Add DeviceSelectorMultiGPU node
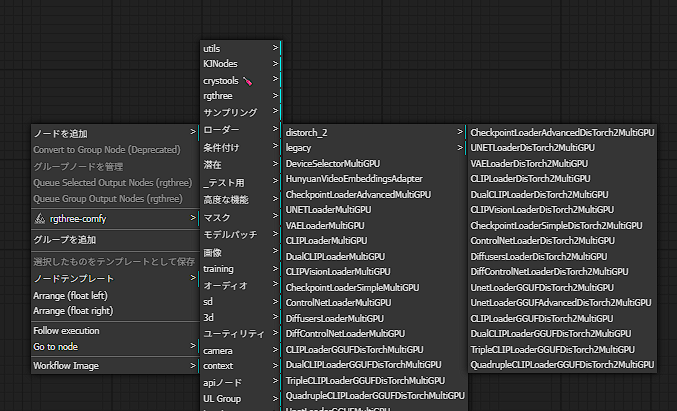This screenshot has width=677, height=411. 332,163
